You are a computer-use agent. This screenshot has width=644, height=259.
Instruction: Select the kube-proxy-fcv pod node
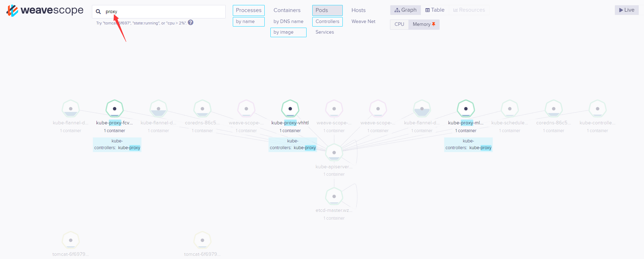(x=115, y=108)
